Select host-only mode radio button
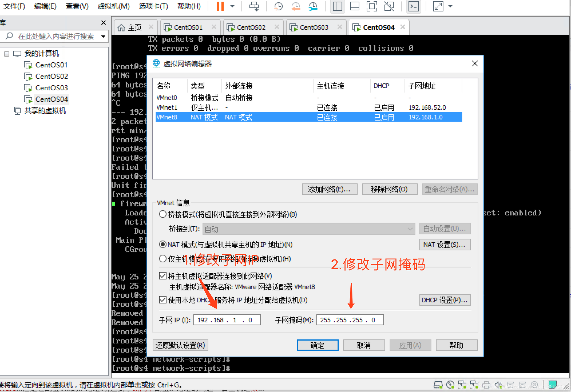Viewport: 571px width, 392px height. click(x=163, y=259)
